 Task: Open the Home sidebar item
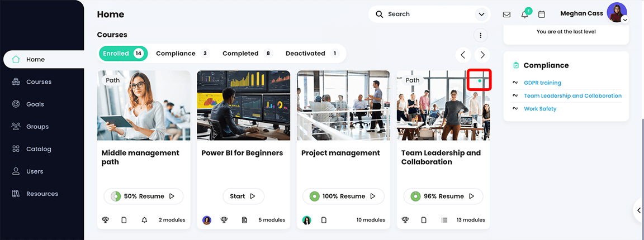43,60
